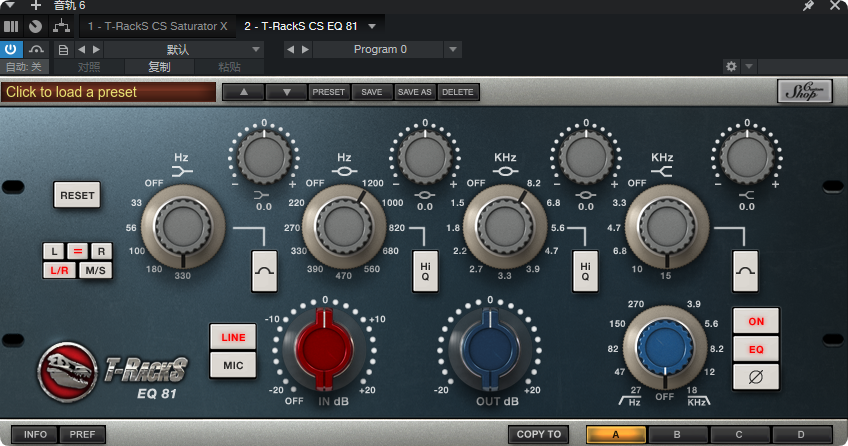Toggle the channel link equals button

78,251
